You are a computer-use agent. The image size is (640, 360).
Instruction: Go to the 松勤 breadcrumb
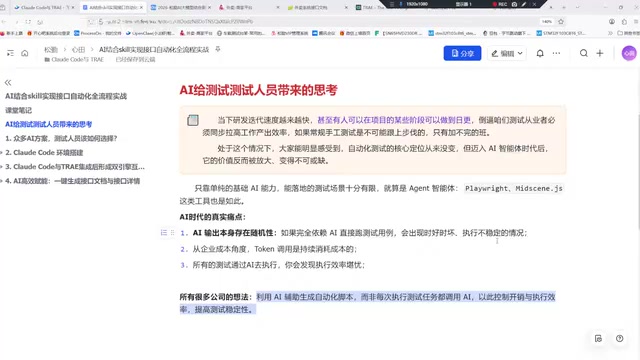51,49
